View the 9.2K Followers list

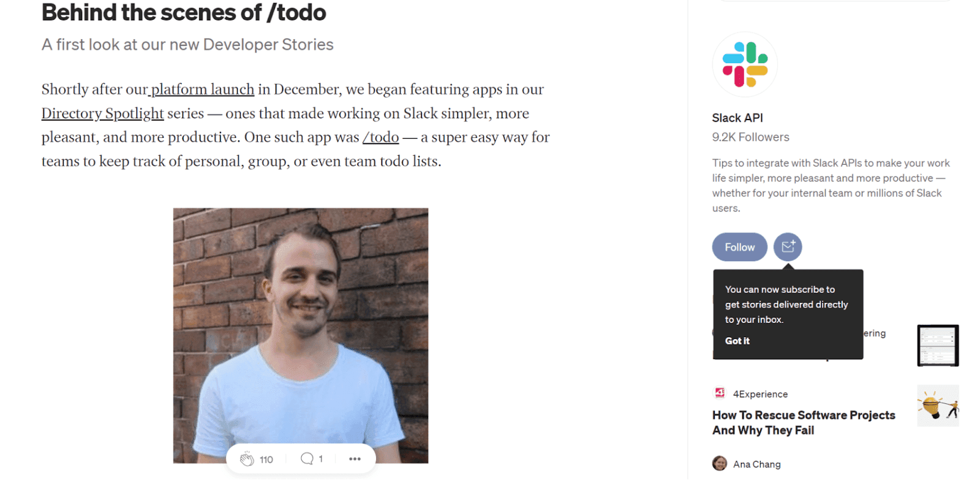pos(750,137)
